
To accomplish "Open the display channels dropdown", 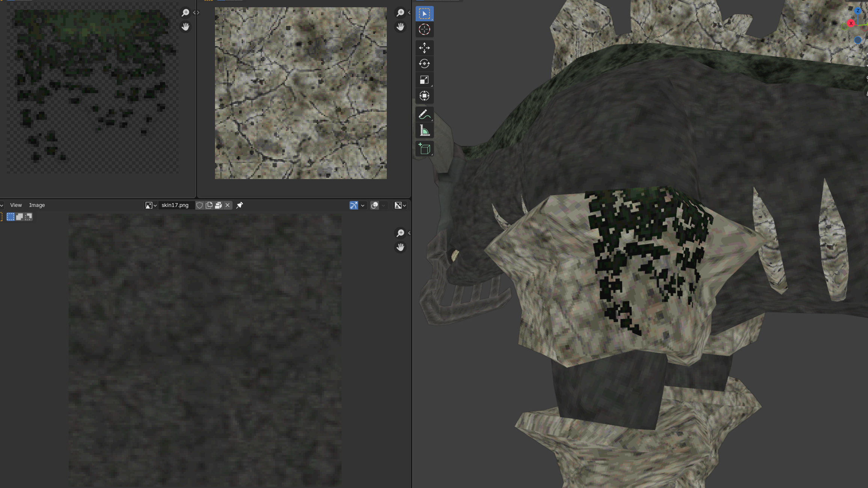I will click(x=400, y=205).
